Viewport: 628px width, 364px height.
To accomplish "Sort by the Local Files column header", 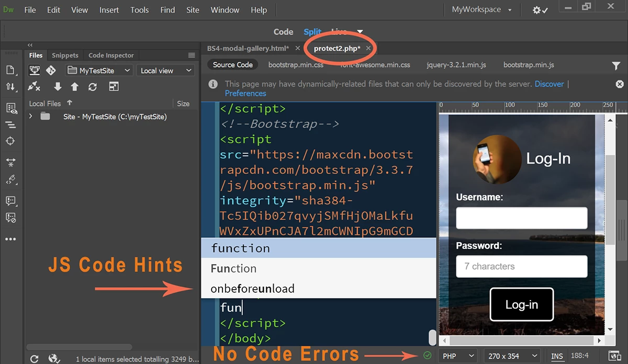I will [x=50, y=104].
